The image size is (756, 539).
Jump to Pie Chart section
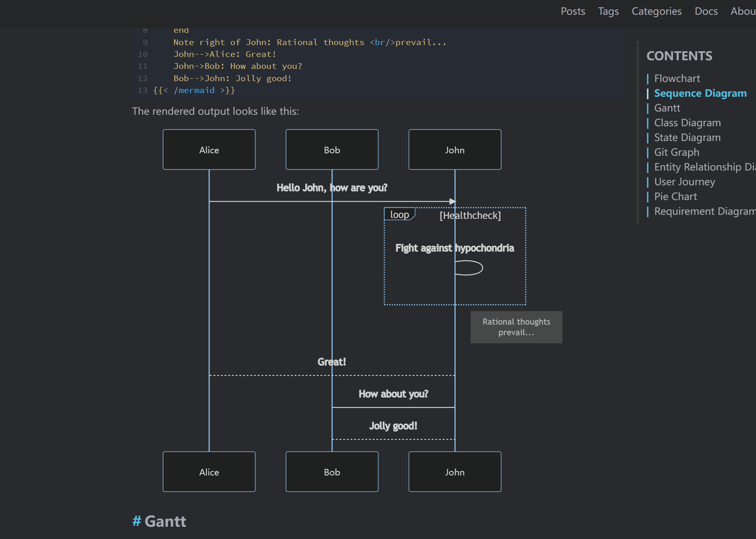(675, 196)
